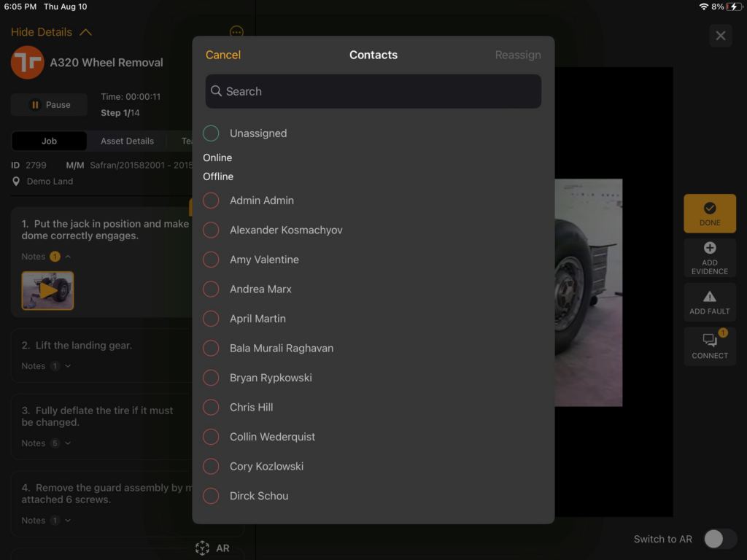Open the more options ellipsis icon

pos(236,32)
